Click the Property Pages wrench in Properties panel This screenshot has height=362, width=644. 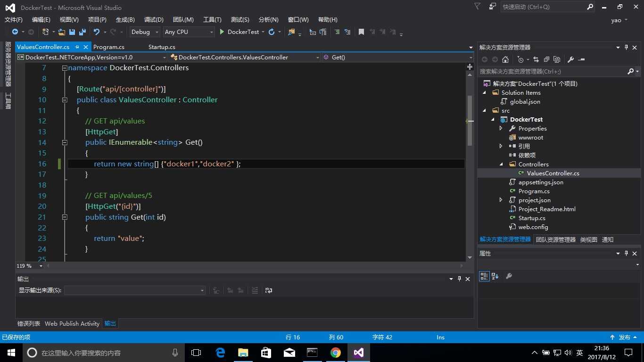(x=509, y=276)
